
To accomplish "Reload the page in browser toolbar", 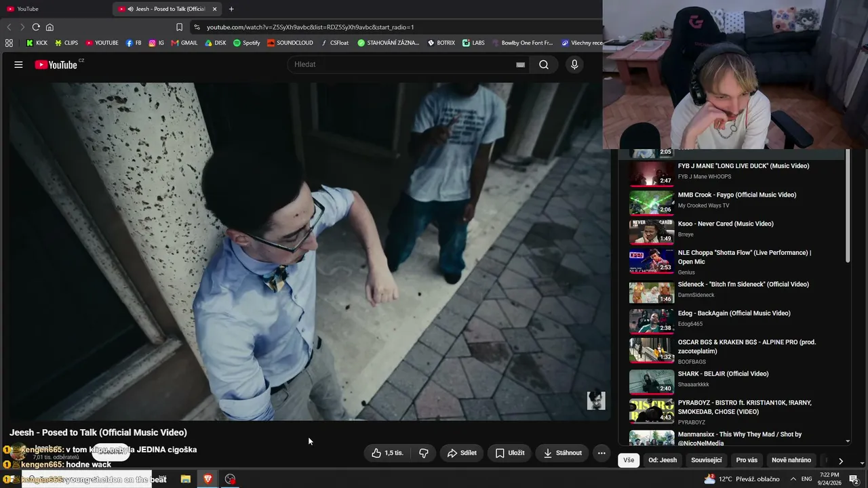I will point(36,27).
